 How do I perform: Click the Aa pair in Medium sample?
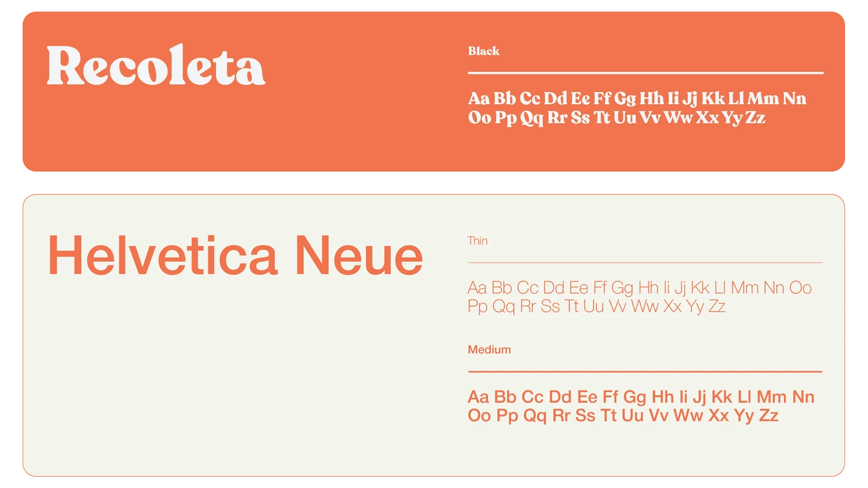coord(478,397)
